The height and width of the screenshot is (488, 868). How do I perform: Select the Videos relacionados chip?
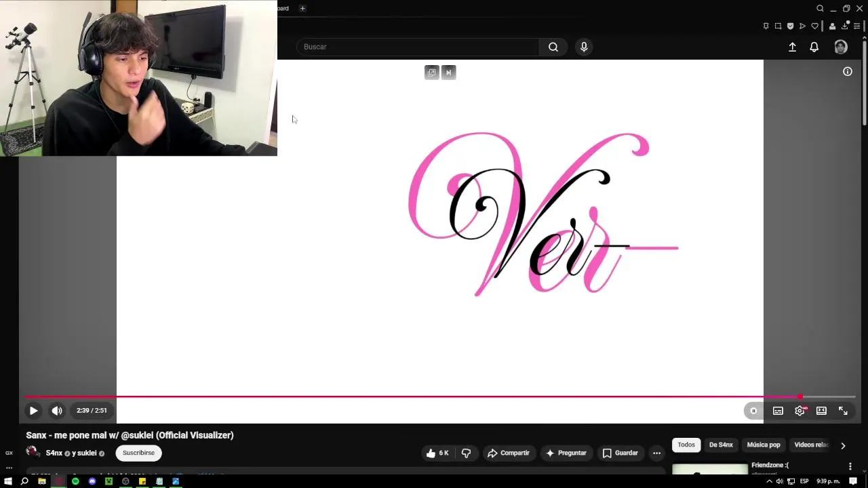coord(811,445)
